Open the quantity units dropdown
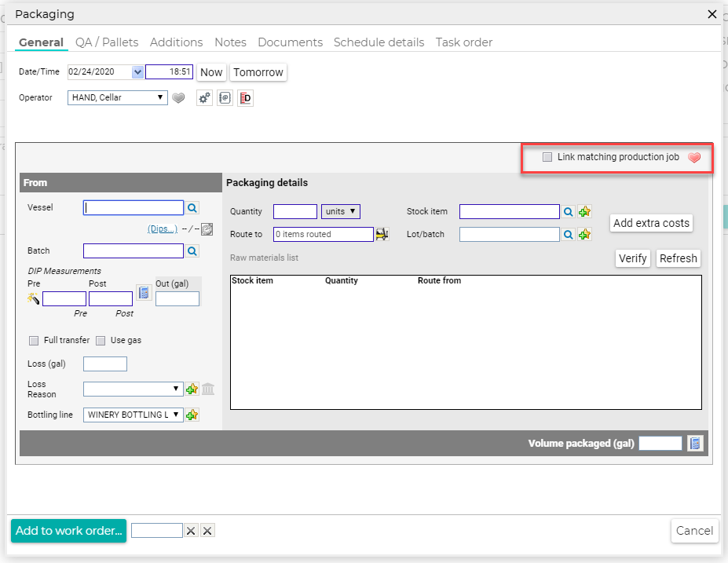Viewport: 728px width, 563px height. 340,212
